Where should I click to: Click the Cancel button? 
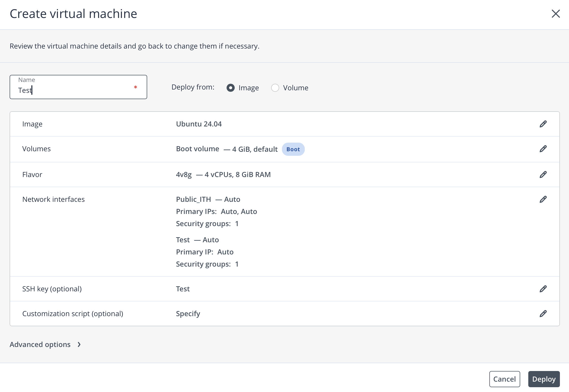click(x=504, y=379)
